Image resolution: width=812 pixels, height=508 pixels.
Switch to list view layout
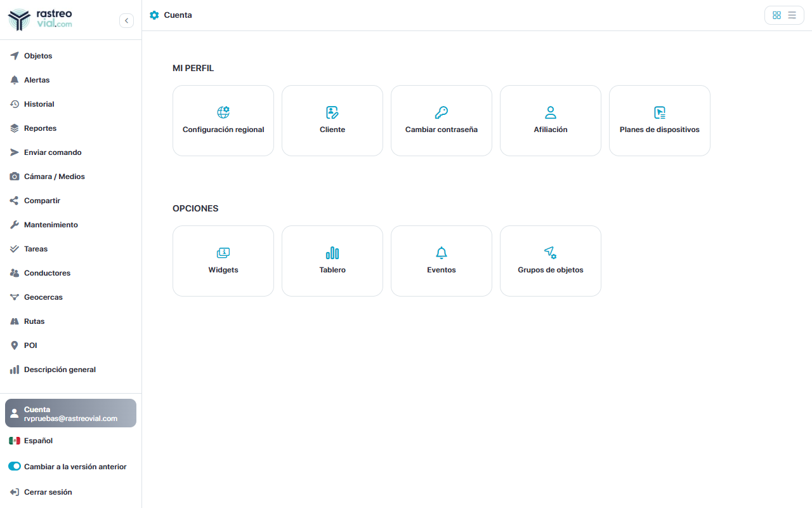coord(792,15)
